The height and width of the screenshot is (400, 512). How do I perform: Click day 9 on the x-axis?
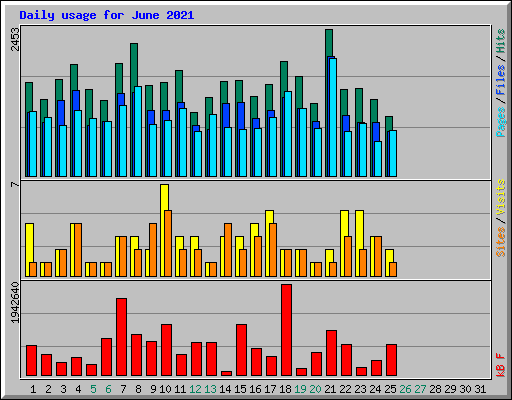point(153,389)
